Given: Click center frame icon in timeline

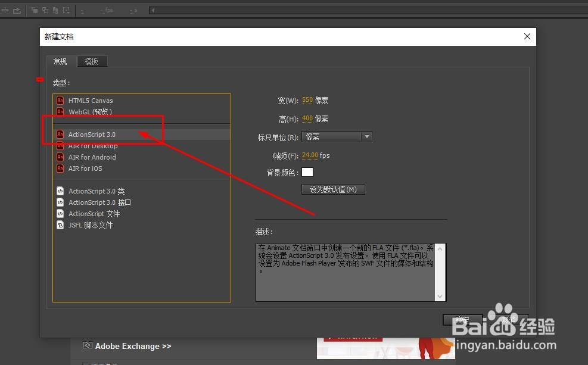Looking at the screenshot, I should click(5, 11).
